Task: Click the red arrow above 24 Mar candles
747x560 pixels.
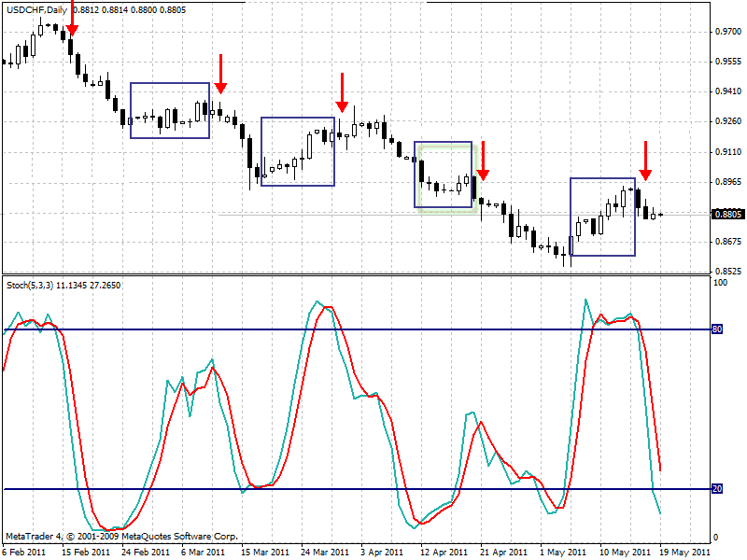Action: pos(342,92)
